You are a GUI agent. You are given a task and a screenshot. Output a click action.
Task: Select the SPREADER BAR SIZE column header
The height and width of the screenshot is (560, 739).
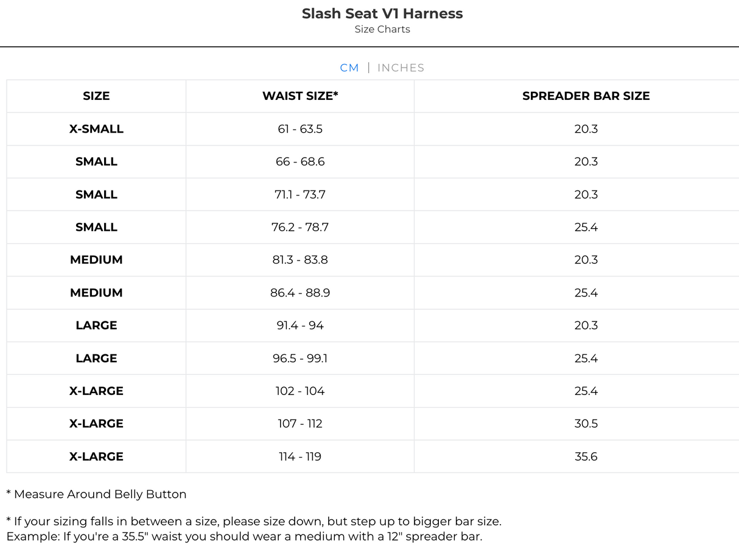click(x=586, y=96)
